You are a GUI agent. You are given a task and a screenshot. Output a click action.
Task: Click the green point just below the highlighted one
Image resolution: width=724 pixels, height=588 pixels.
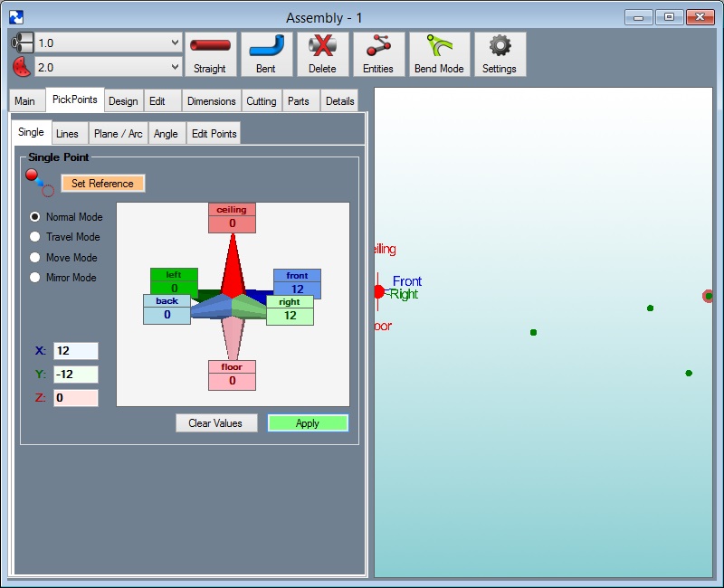coord(650,308)
